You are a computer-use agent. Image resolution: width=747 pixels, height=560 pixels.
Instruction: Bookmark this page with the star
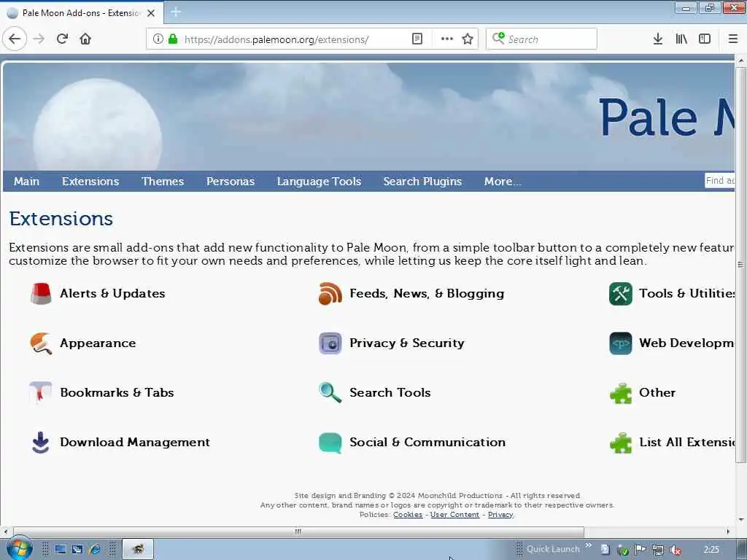pos(468,39)
